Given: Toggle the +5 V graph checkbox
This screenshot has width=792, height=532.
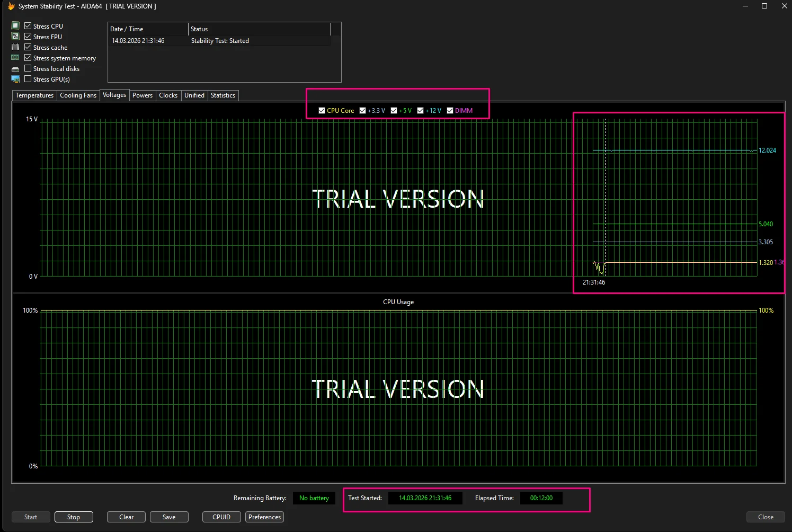Looking at the screenshot, I should 394,111.
